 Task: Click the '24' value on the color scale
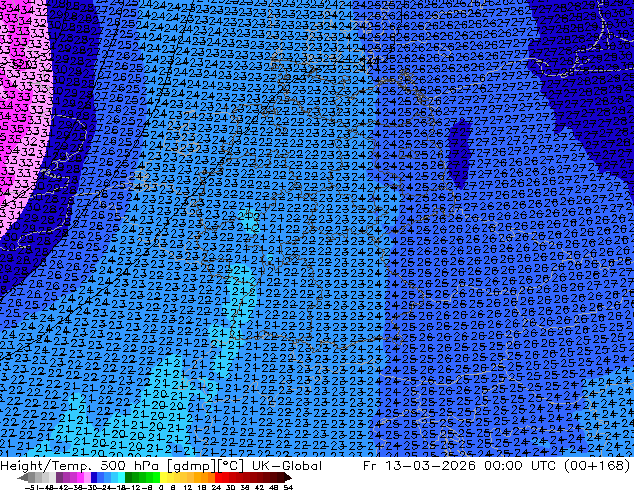click(x=216, y=487)
